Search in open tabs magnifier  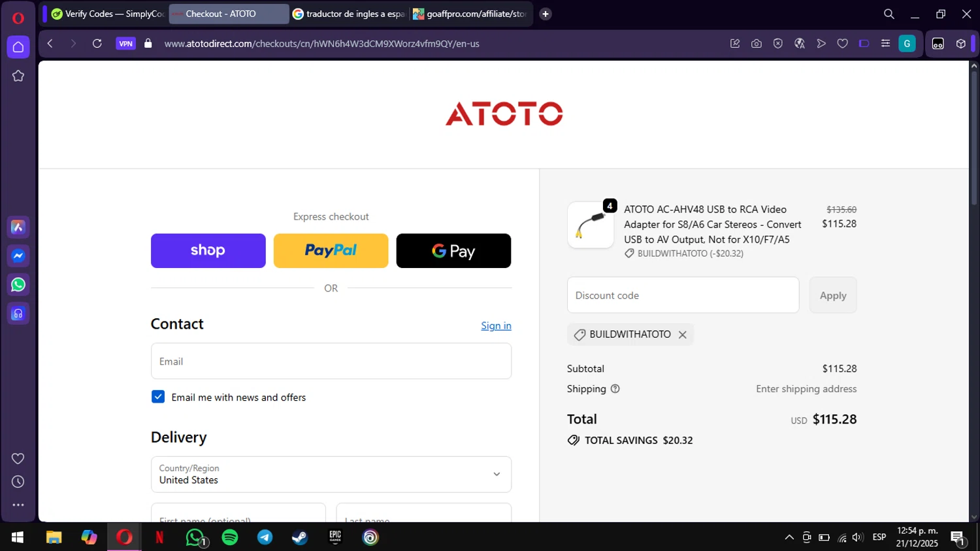pos(889,14)
